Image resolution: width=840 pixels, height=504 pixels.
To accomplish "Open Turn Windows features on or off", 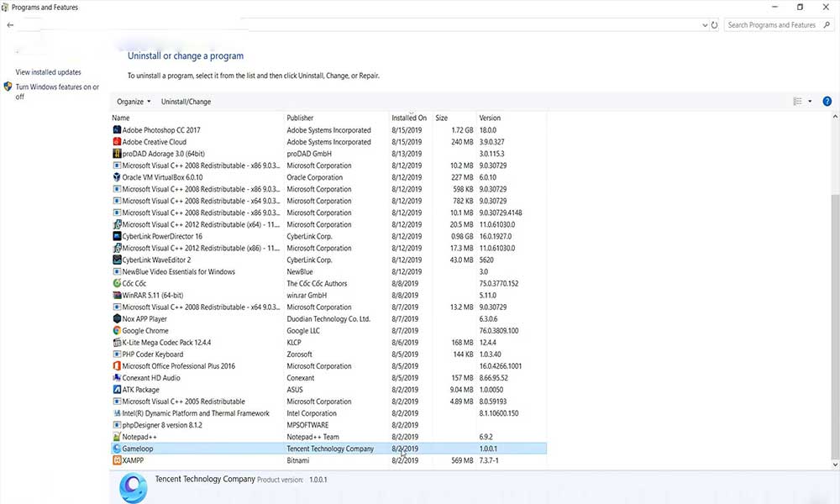I will (57, 91).
